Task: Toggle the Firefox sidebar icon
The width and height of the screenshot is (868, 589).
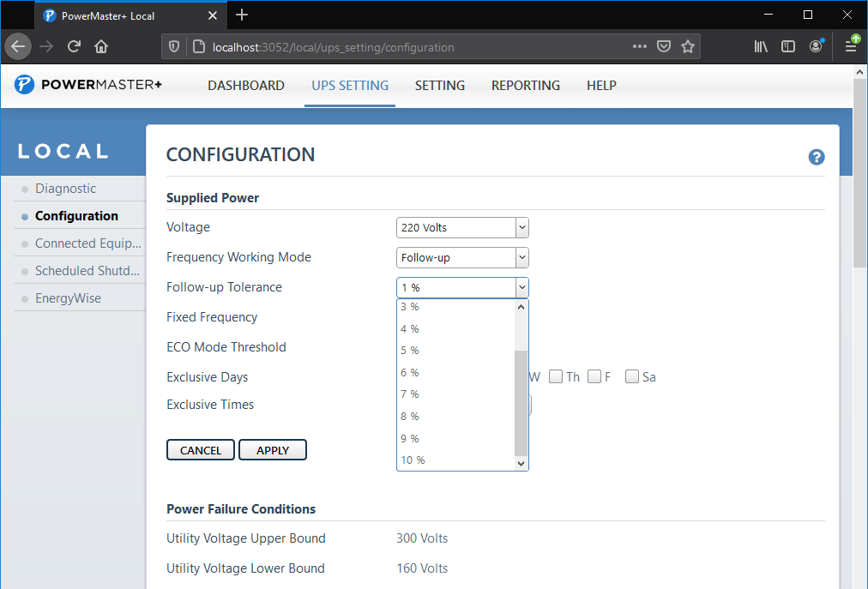Action: click(x=788, y=46)
